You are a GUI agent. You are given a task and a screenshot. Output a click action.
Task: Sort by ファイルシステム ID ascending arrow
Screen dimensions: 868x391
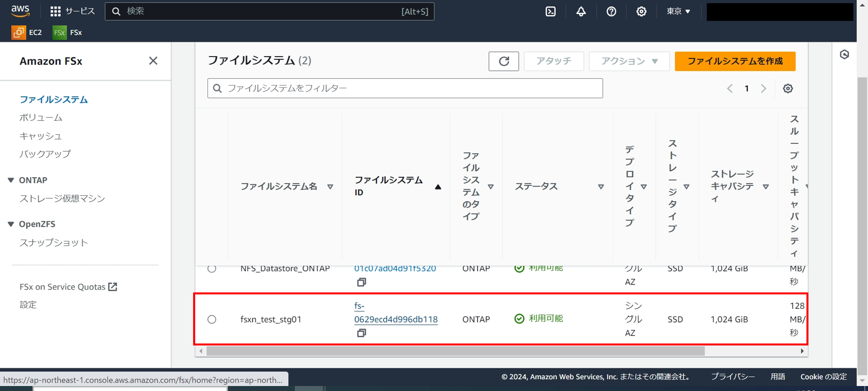pos(438,187)
